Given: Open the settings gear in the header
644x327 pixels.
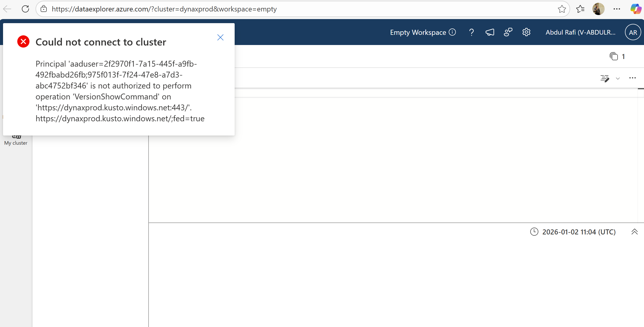Looking at the screenshot, I should [526, 32].
